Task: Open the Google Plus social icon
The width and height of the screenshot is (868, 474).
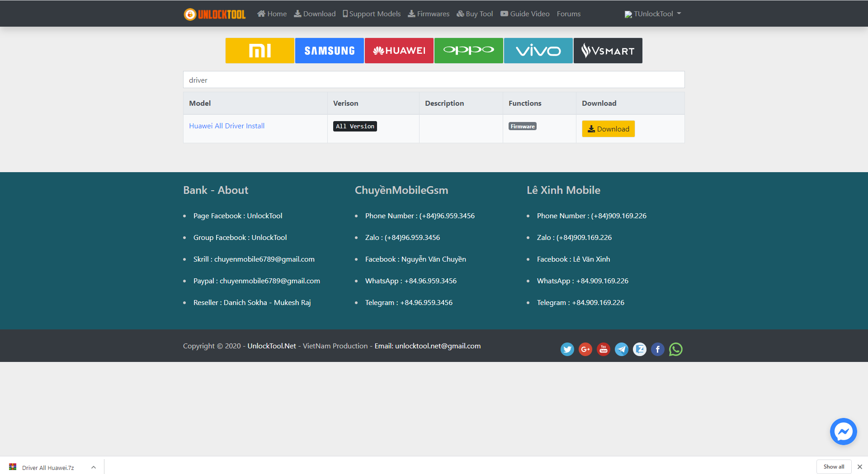Action: click(585, 349)
